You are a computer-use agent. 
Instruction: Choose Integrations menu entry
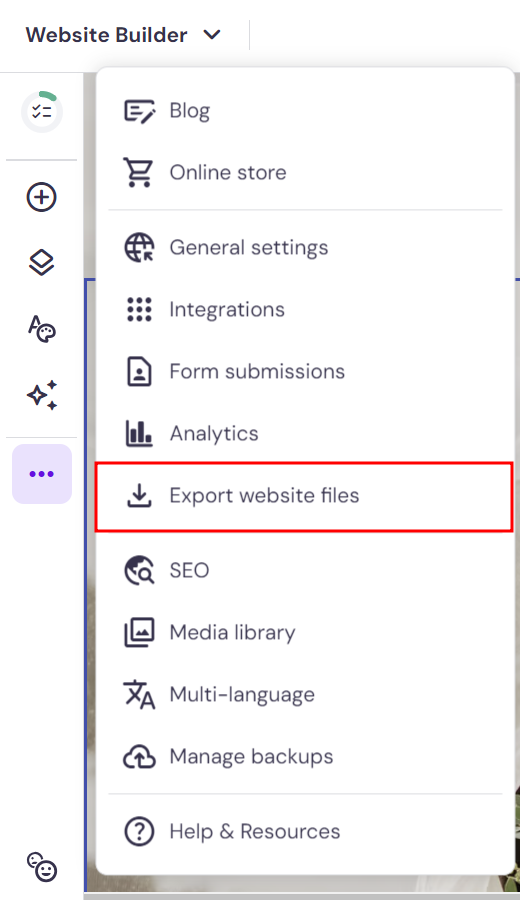point(305,309)
